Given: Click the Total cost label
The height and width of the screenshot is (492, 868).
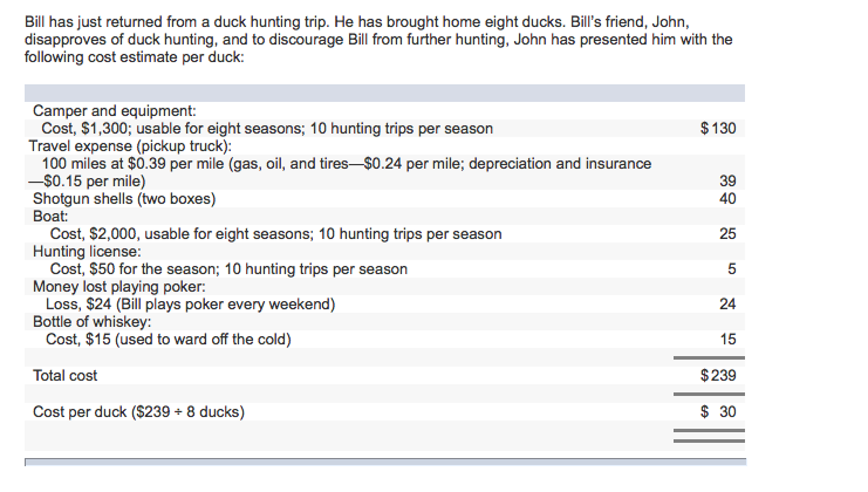Looking at the screenshot, I should (x=65, y=375).
